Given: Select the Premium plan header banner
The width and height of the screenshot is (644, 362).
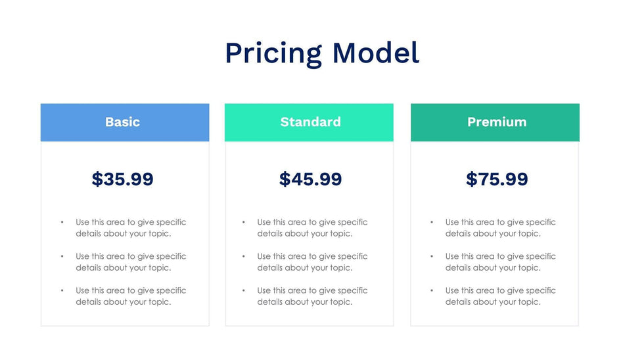Looking at the screenshot, I should (x=495, y=122).
